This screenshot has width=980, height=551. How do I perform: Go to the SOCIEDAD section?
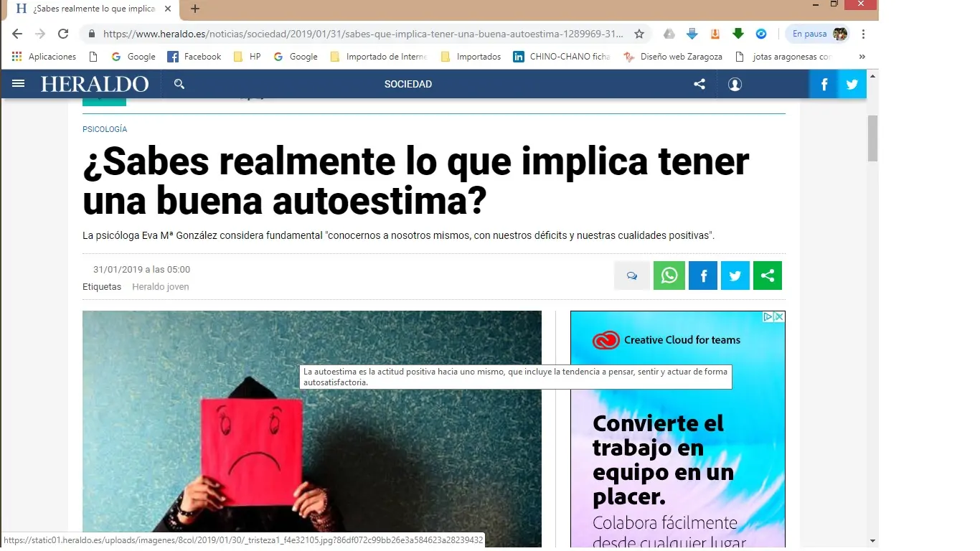pyautogui.click(x=408, y=84)
